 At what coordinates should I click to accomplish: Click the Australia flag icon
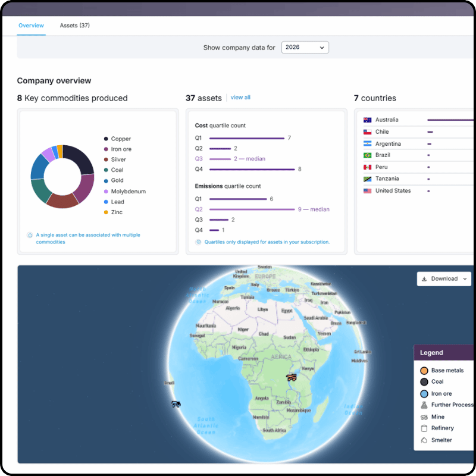367,120
